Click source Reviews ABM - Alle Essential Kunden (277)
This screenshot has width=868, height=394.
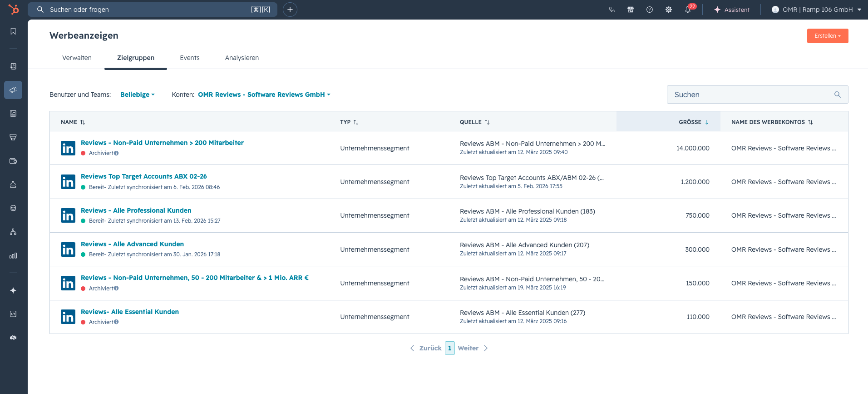pyautogui.click(x=523, y=313)
